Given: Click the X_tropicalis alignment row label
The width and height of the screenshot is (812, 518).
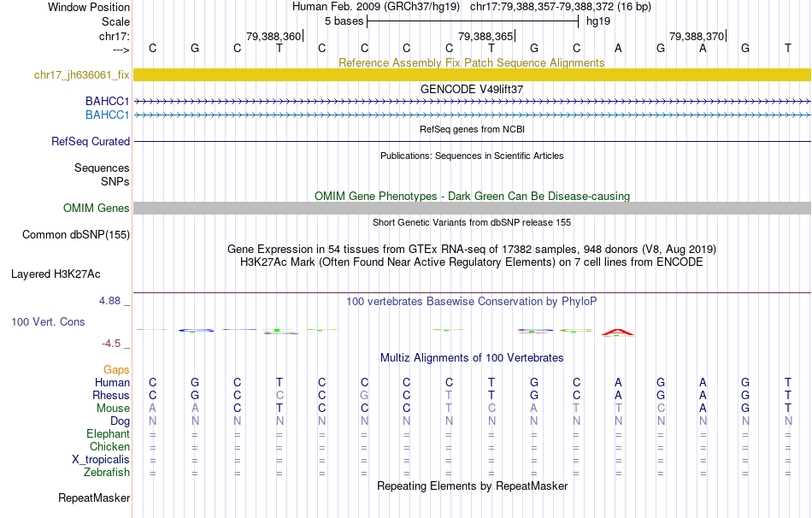Looking at the screenshot, I should tap(101, 460).
